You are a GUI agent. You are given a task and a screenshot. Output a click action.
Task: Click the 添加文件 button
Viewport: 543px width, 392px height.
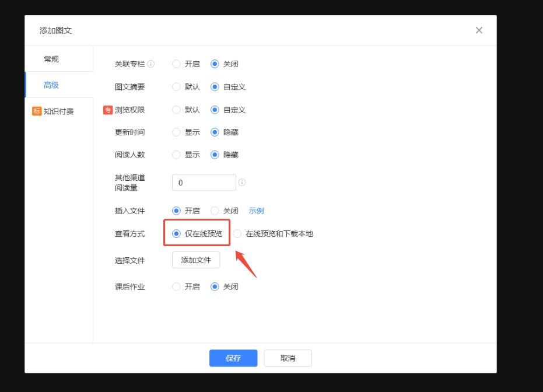(196, 260)
